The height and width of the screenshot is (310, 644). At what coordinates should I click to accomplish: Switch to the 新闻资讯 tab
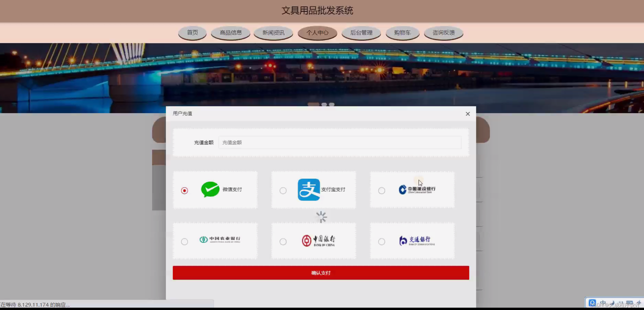tap(273, 33)
